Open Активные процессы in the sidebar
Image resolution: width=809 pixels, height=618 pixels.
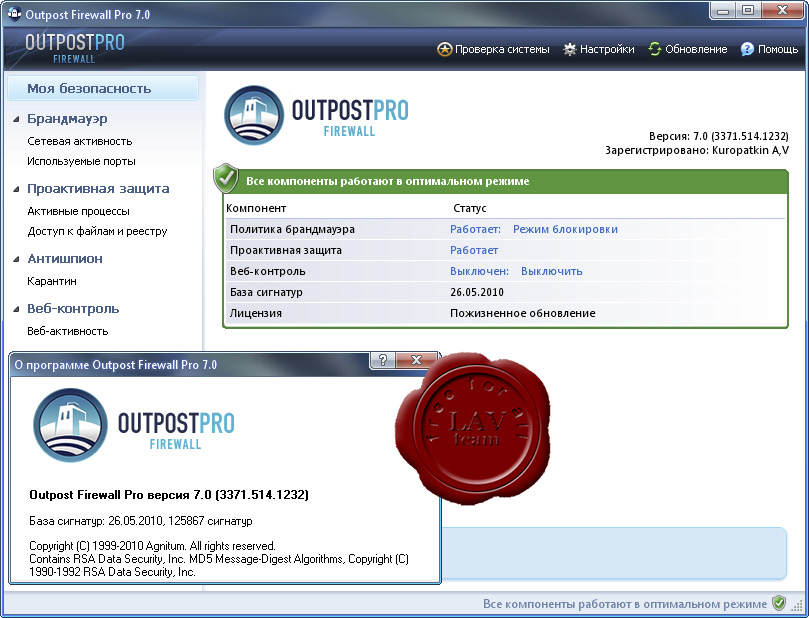(78, 212)
